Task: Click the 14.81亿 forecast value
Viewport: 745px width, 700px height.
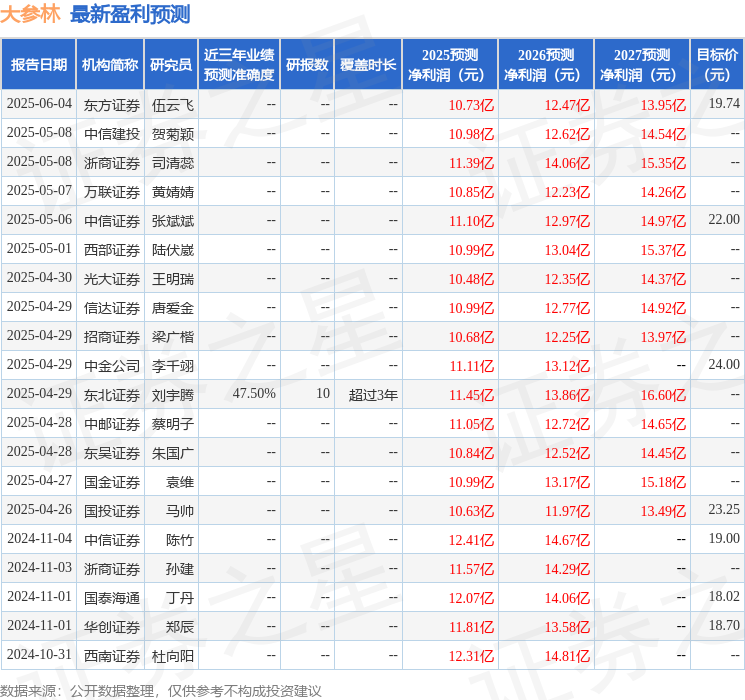Action: point(567,656)
